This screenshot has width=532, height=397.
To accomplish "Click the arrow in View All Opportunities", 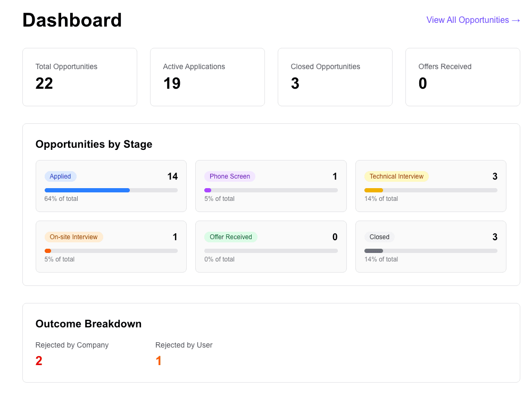I will coord(515,20).
